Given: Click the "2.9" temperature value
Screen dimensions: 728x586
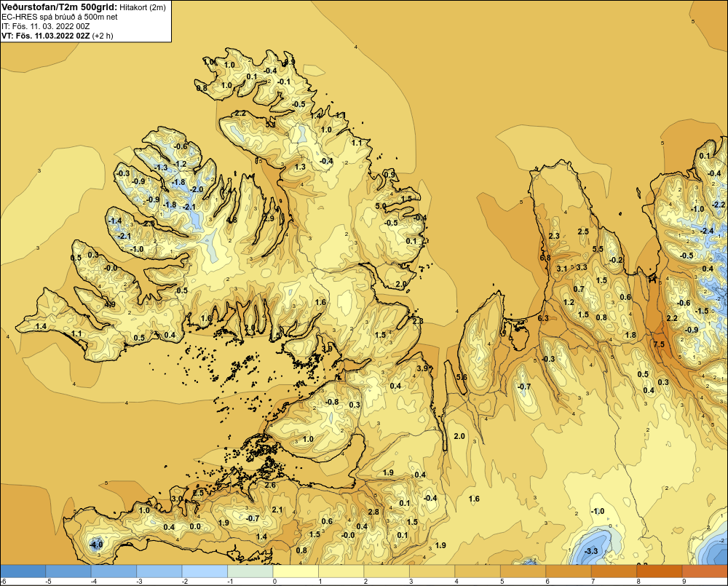Looking at the screenshot, I should 269,218.
